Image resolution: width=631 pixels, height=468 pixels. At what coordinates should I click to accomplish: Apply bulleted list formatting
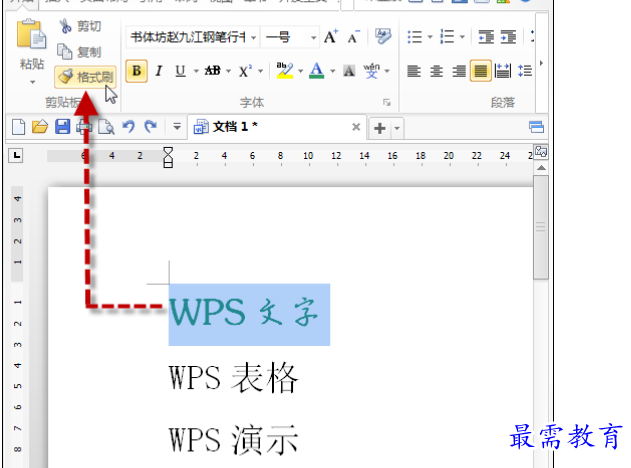click(414, 37)
